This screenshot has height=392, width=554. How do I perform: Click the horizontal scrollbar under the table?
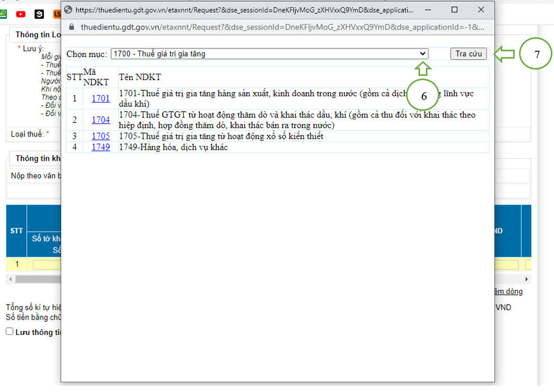click(x=38, y=279)
